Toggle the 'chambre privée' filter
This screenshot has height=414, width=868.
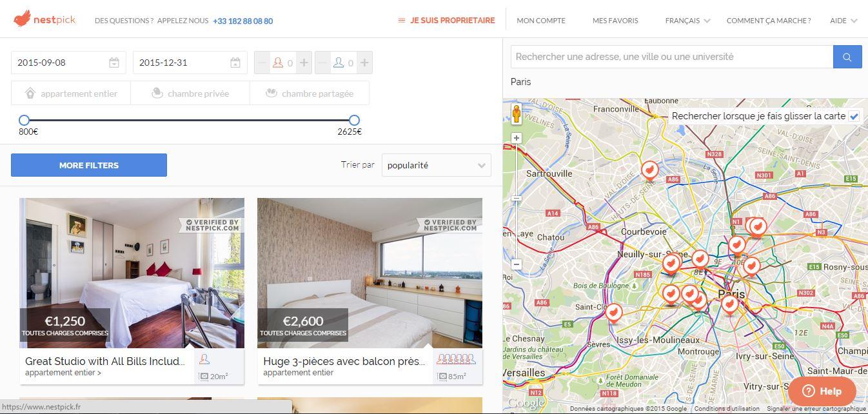coord(190,94)
